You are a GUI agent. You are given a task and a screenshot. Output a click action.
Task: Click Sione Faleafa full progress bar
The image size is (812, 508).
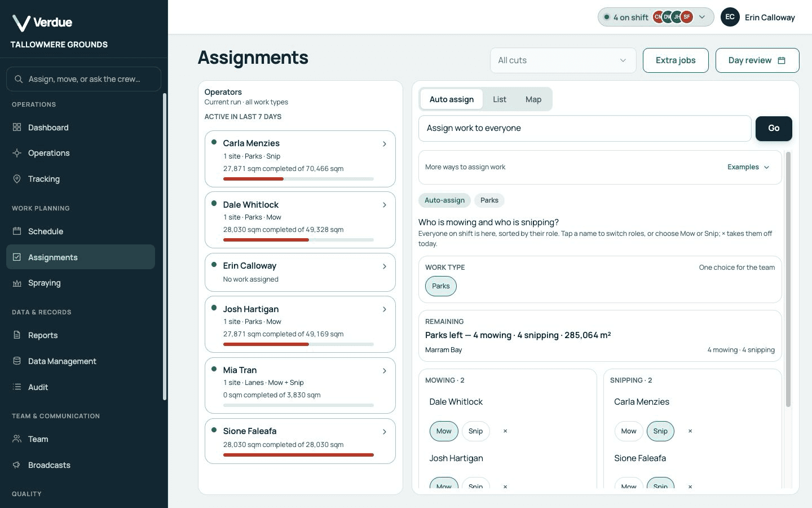point(298,455)
